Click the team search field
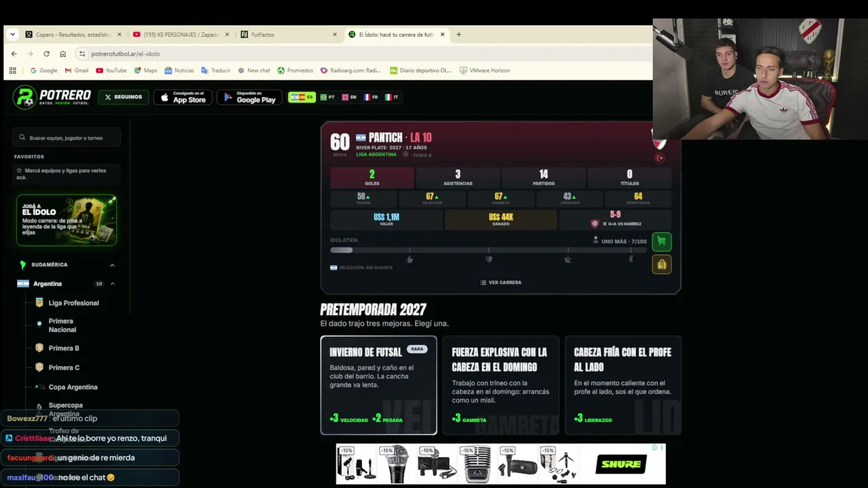The image size is (868, 488). [66, 138]
